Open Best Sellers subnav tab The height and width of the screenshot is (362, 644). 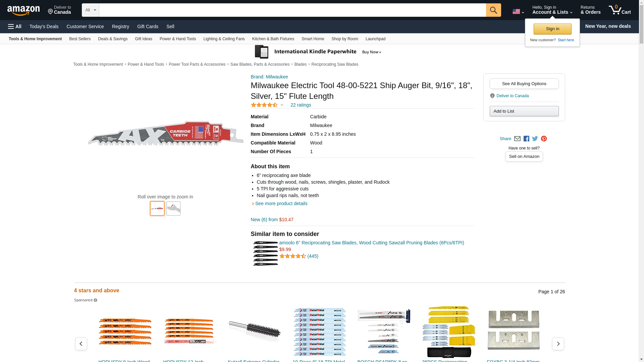click(x=80, y=39)
